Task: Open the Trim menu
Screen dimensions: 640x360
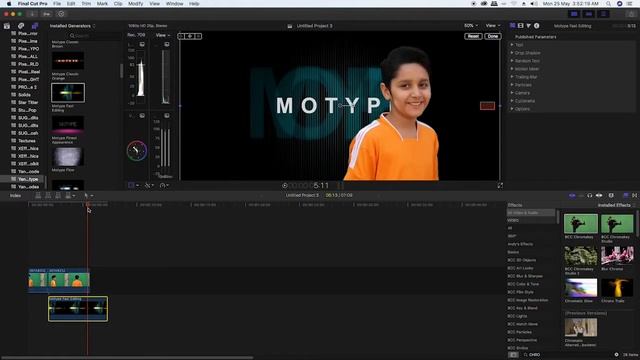Action: pos(86,4)
